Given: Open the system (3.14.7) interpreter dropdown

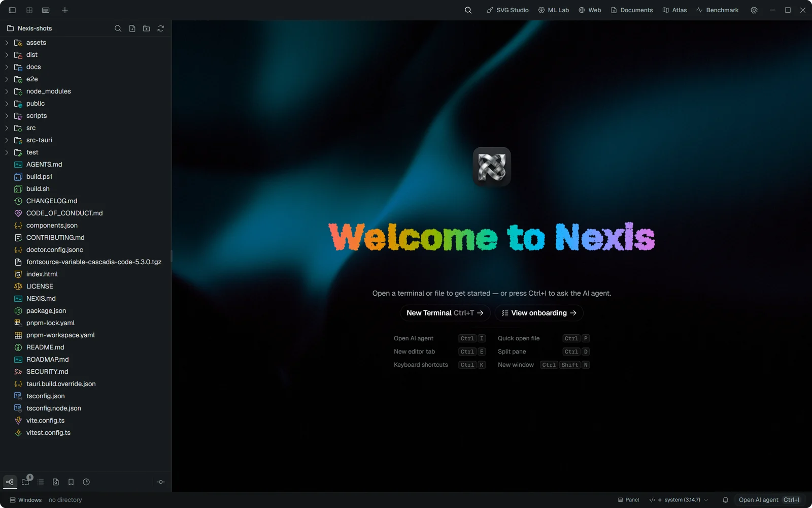Looking at the screenshot, I should click(x=679, y=500).
